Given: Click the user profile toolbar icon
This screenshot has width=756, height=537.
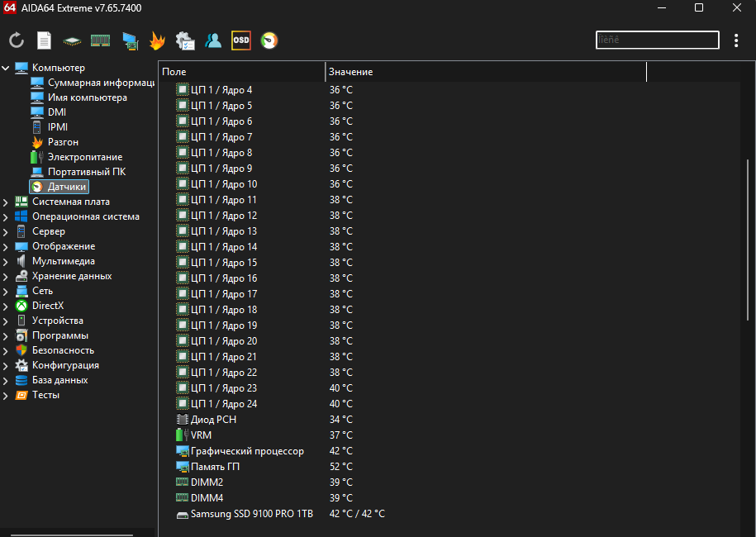Looking at the screenshot, I should (213, 40).
